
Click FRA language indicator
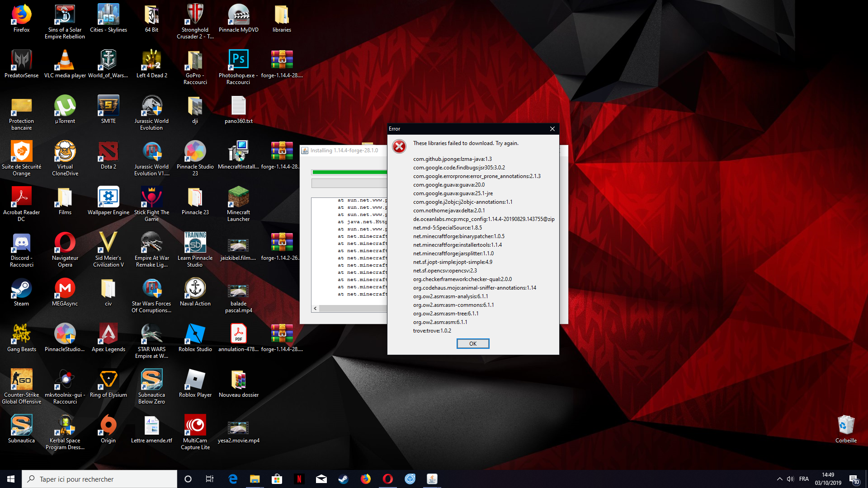pos(804,479)
